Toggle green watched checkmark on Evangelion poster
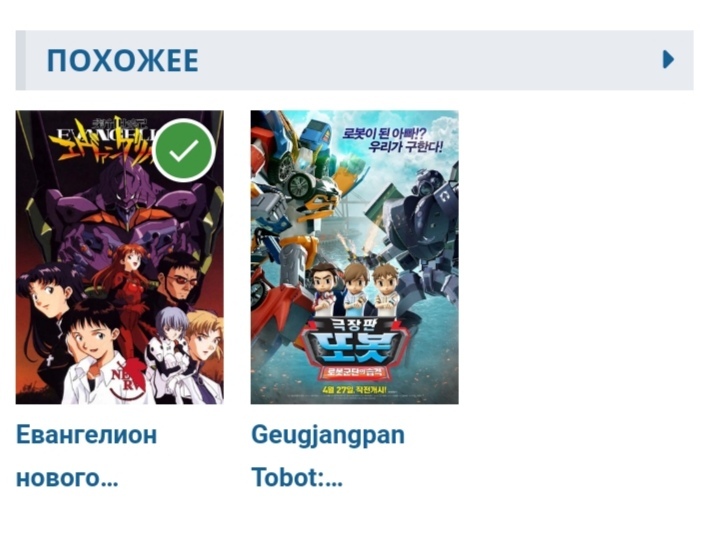Image resolution: width=714 pixels, height=538 pixels. click(184, 150)
